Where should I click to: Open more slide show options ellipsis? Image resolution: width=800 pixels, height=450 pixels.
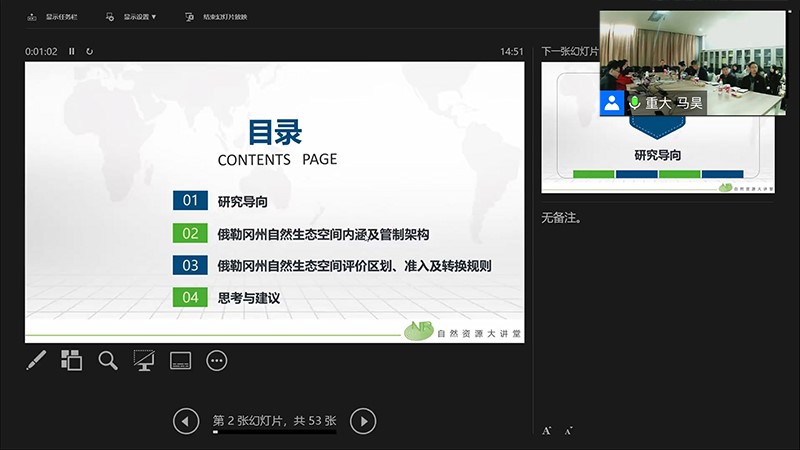[217, 361]
